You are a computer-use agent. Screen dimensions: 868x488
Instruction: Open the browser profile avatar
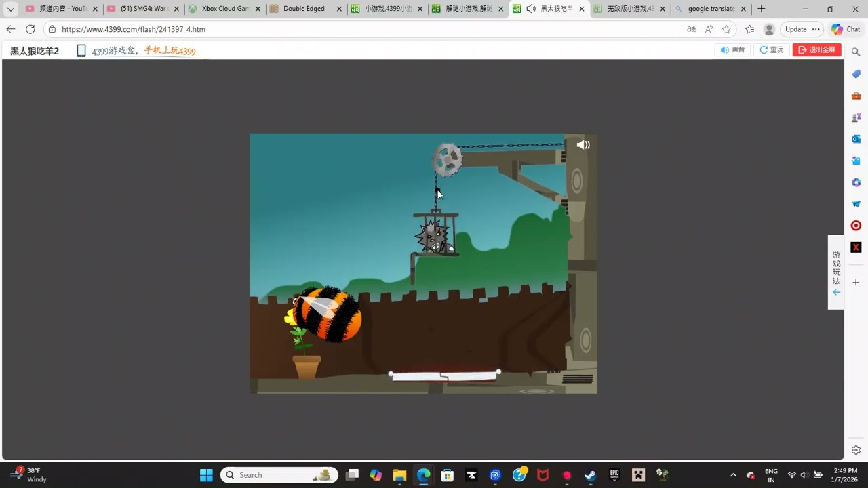click(769, 29)
